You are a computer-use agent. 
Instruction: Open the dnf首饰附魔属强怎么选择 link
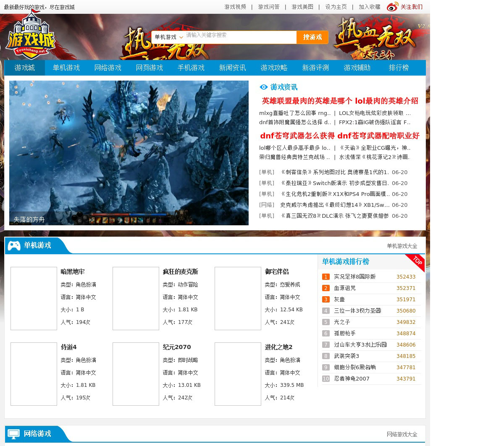point(295,122)
